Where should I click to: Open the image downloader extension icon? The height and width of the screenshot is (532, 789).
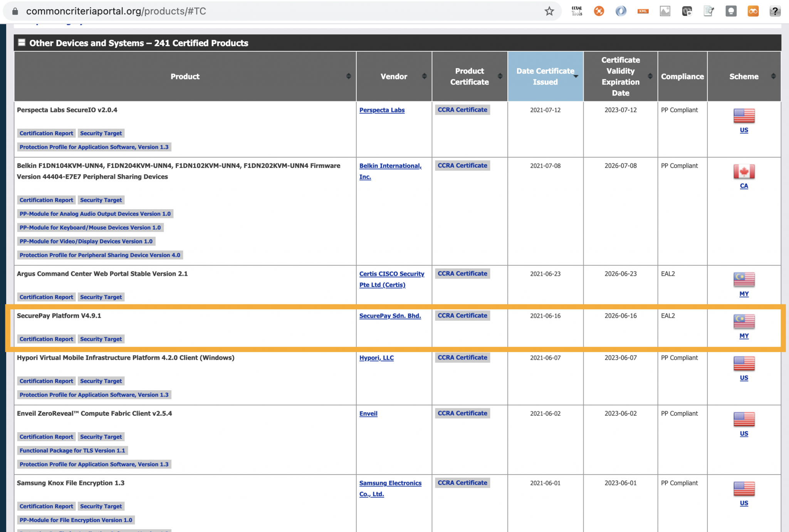(x=665, y=11)
